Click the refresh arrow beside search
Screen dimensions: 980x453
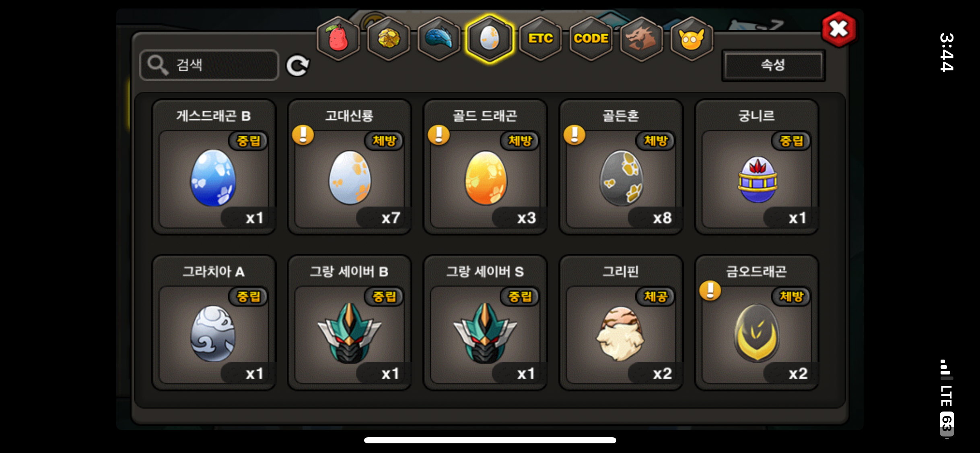[298, 66]
